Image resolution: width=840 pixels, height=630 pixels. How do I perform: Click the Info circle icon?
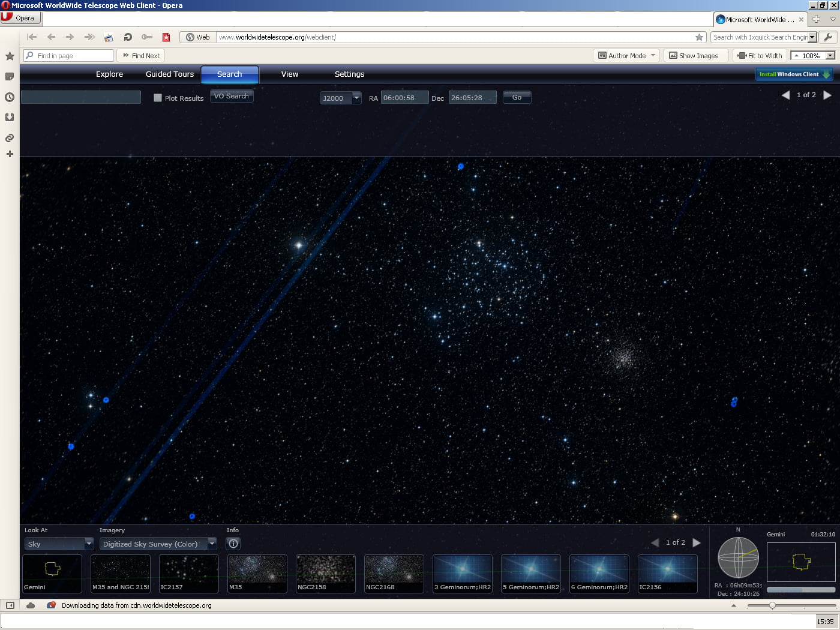coord(233,544)
